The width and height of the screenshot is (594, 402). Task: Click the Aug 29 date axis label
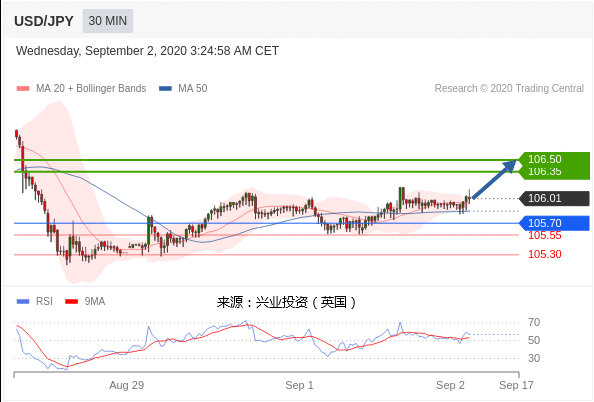[127, 385]
